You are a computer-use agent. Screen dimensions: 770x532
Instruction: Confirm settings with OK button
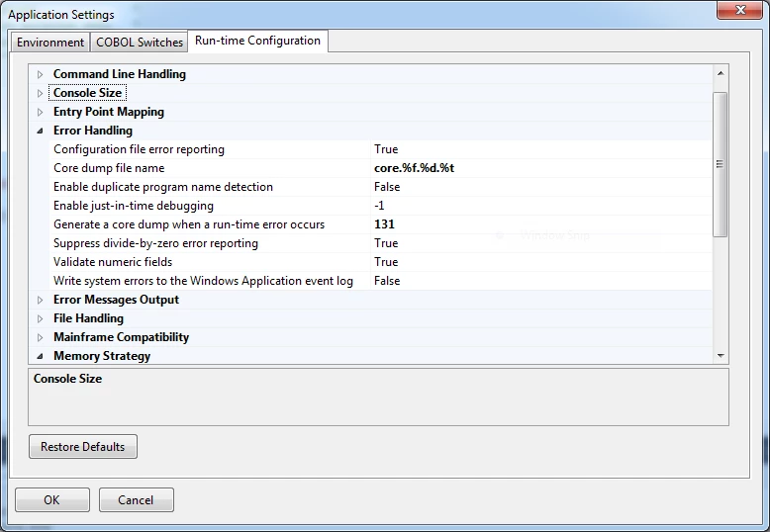pyautogui.click(x=52, y=499)
